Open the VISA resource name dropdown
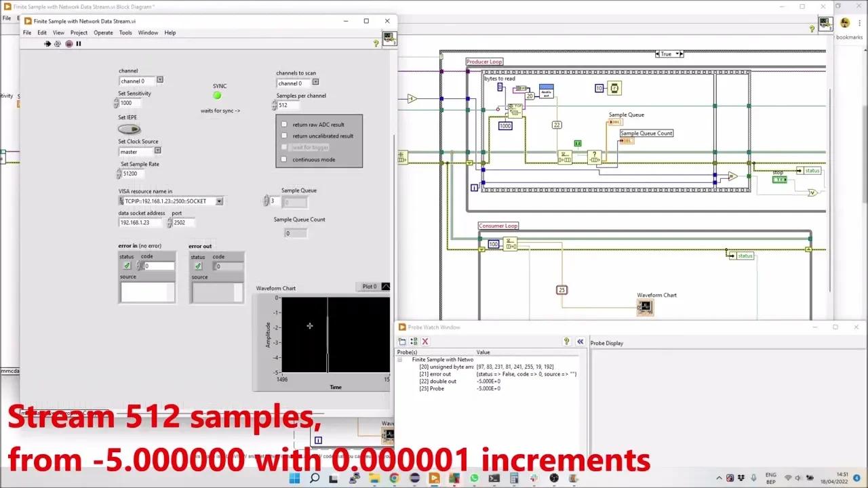 tap(218, 201)
